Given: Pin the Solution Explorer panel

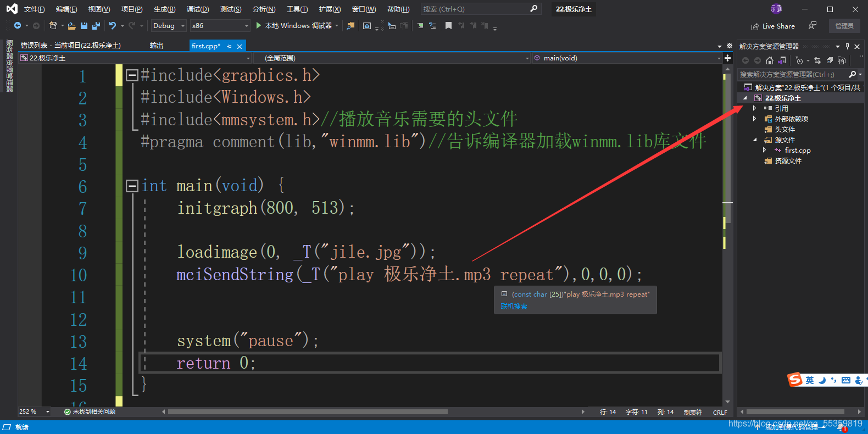Looking at the screenshot, I should tap(847, 46).
